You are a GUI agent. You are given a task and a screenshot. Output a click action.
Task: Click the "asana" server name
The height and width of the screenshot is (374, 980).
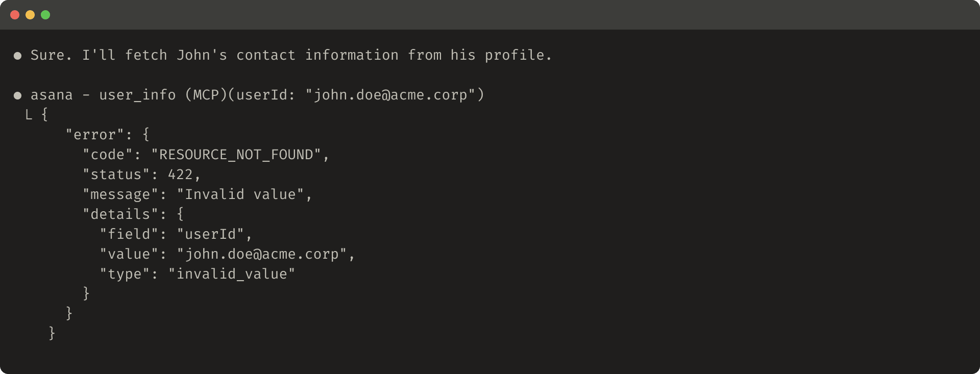coord(52,95)
